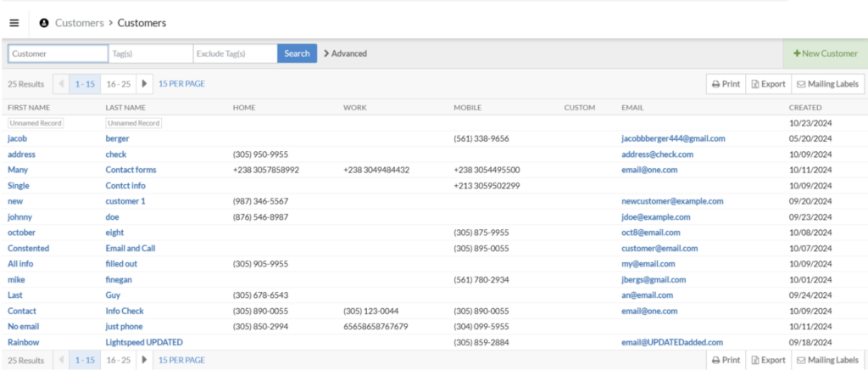Open last name Contct info
The width and height of the screenshot is (868, 376).
click(x=125, y=186)
